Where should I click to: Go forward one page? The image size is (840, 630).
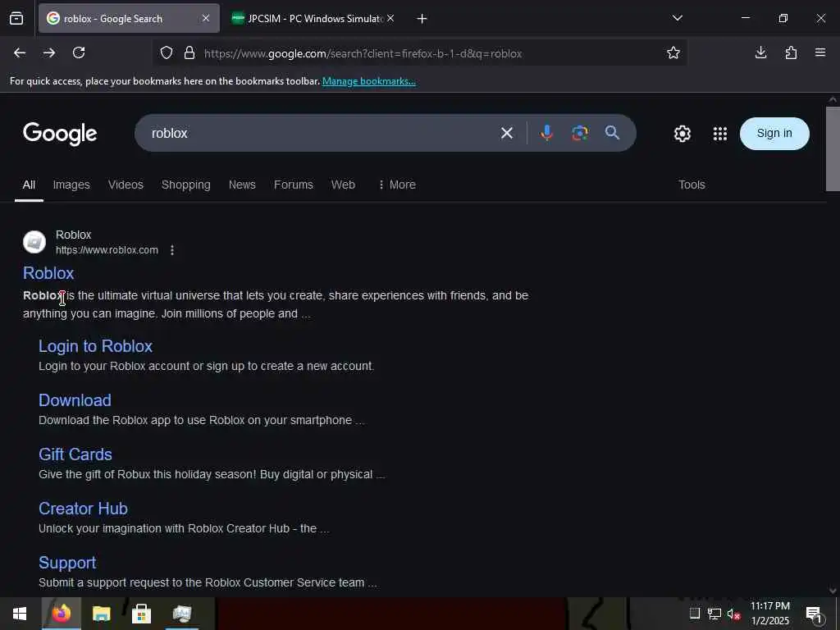[x=49, y=52]
